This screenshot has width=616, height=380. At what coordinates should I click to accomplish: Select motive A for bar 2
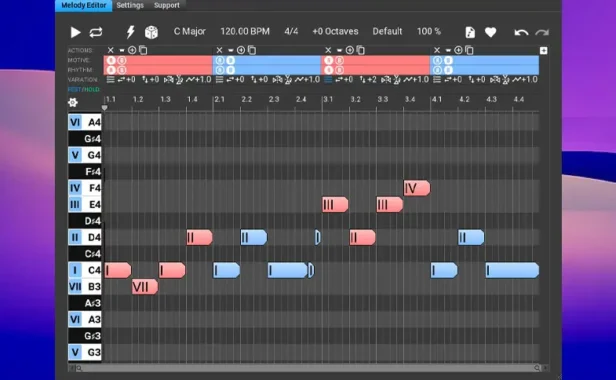click(x=220, y=61)
